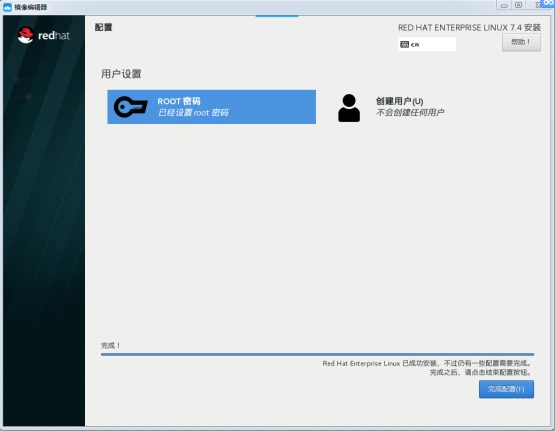Click the cn keyboard layout field
This screenshot has width=555, height=431.
coord(427,44)
